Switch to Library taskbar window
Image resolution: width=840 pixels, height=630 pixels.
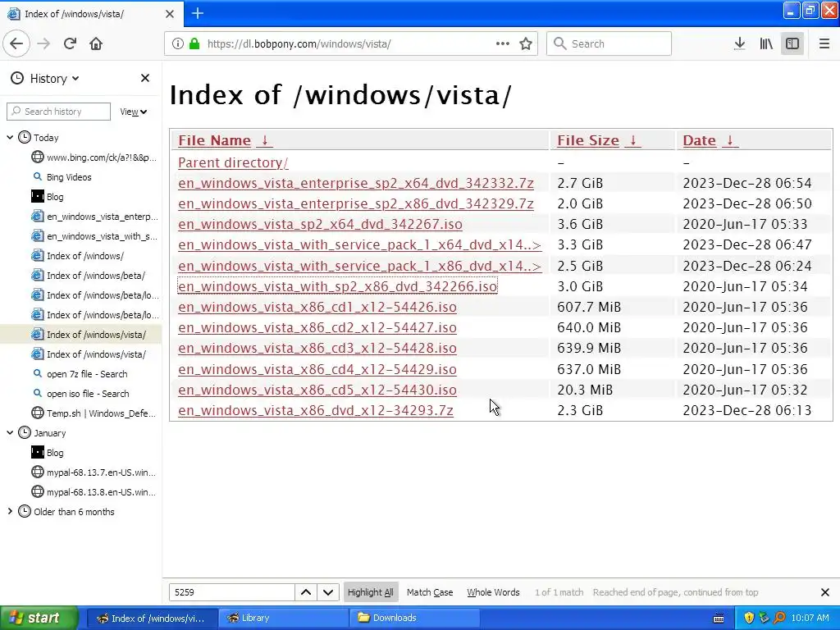[283, 618]
